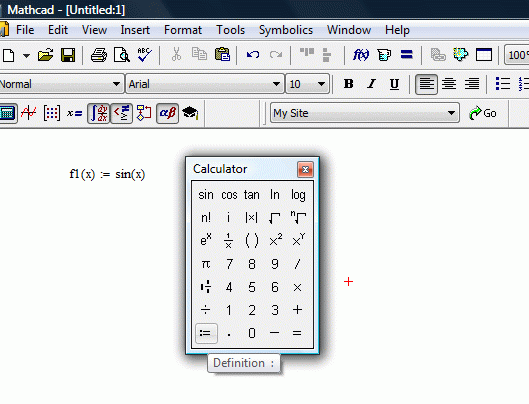Align regions down icon

pyautogui.click(x=327, y=55)
